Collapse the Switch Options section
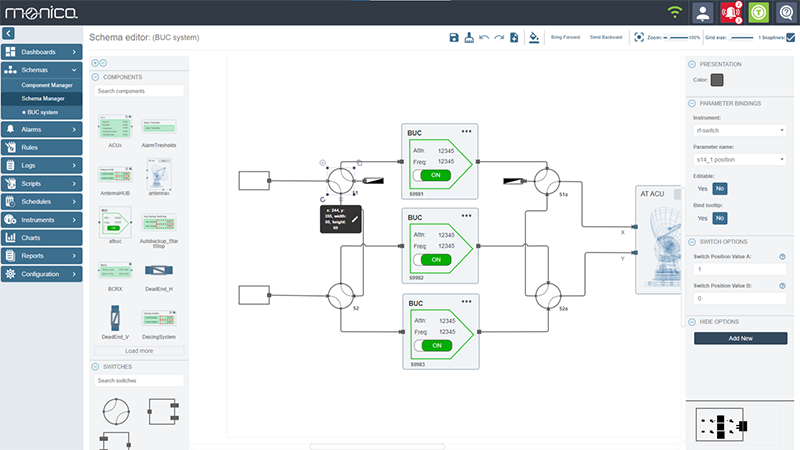This screenshot has width=800, height=450. point(691,242)
